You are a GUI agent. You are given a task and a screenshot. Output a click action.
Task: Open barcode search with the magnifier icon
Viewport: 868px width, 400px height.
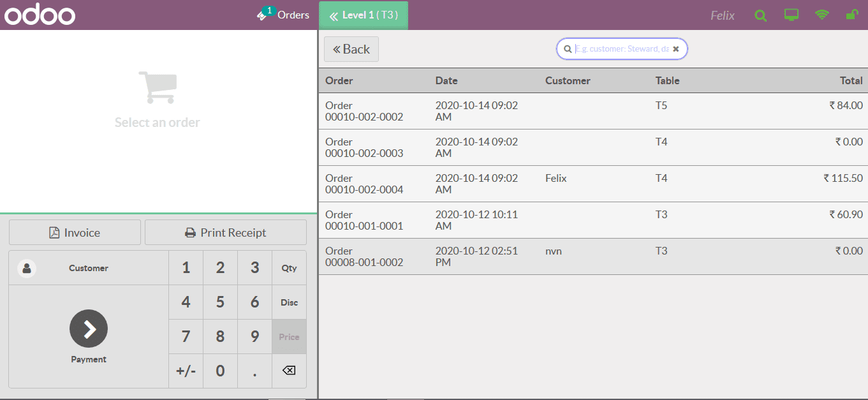point(760,15)
